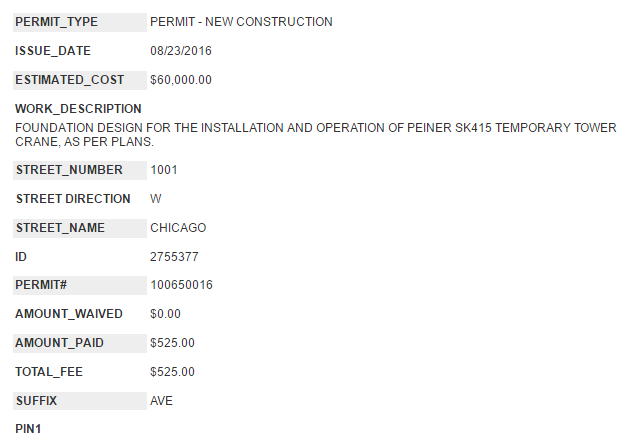Click the ISSUE_DATE label
Image resolution: width=632 pixels, height=444 pixels.
coord(53,51)
